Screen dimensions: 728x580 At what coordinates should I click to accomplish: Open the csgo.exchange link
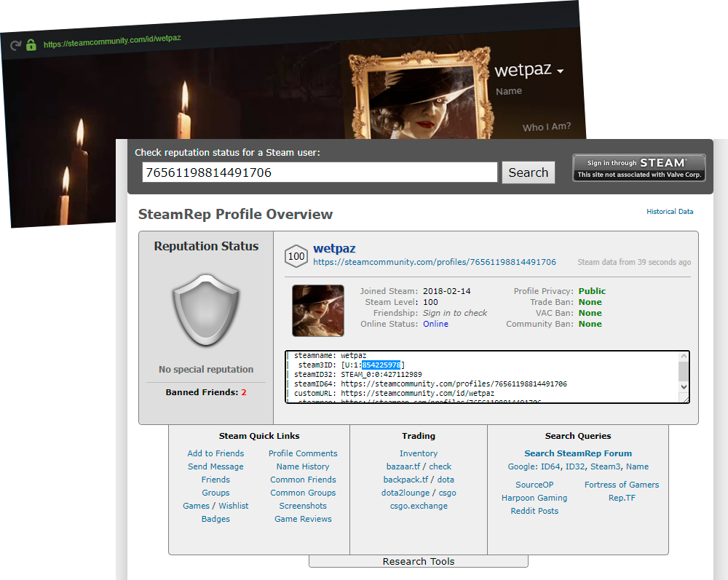419,506
